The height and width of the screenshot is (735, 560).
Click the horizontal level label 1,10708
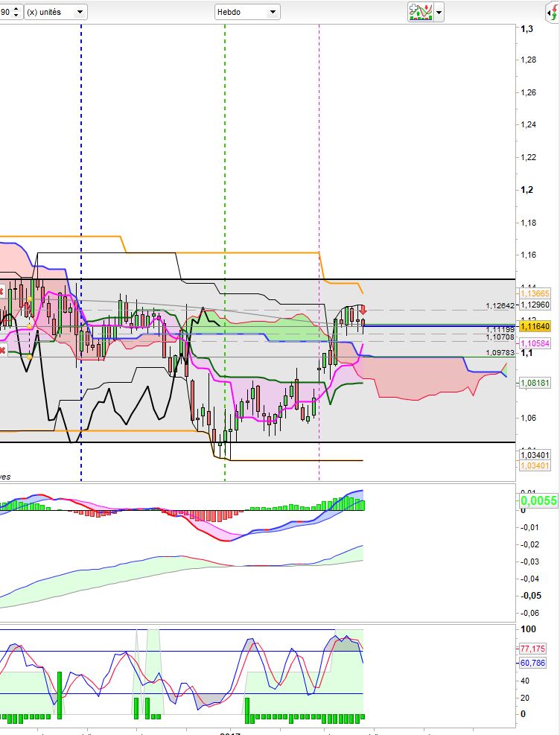(x=500, y=337)
